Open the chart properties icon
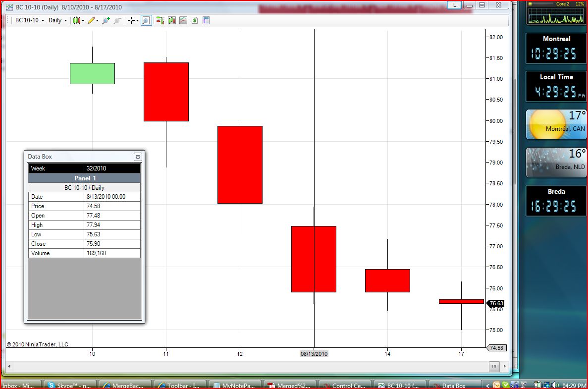The image size is (588, 389). tap(206, 20)
